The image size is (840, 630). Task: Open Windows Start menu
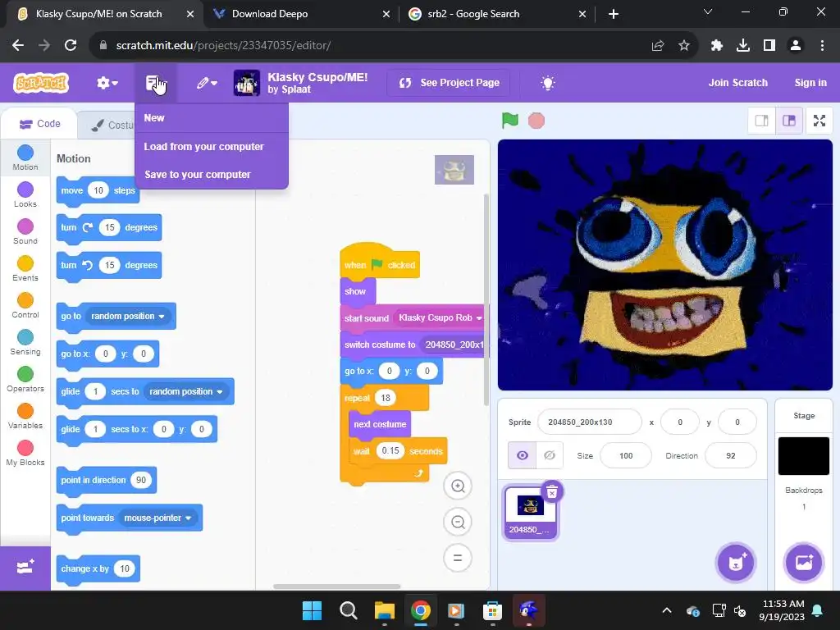pos(312,610)
